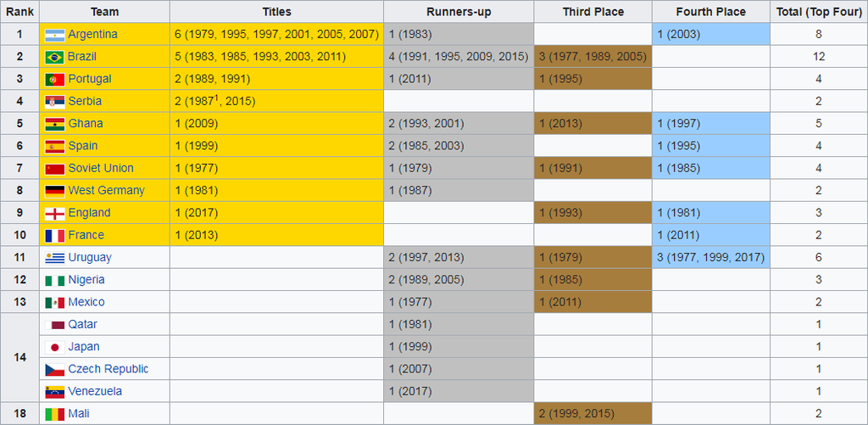This screenshot has width=868, height=425.
Task: Select Brazil's total value 12
Action: pyautogui.click(x=819, y=57)
